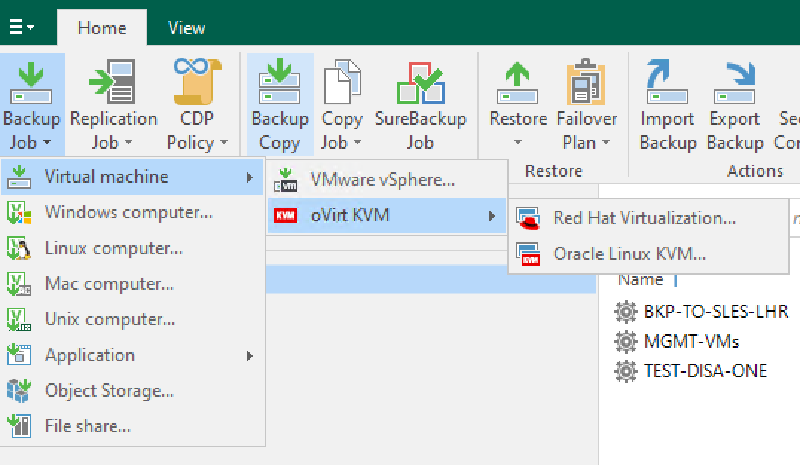Select VMware vSphere... from submenu
The width and height of the screenshot is (800, 465).
[x=387, y=180]
